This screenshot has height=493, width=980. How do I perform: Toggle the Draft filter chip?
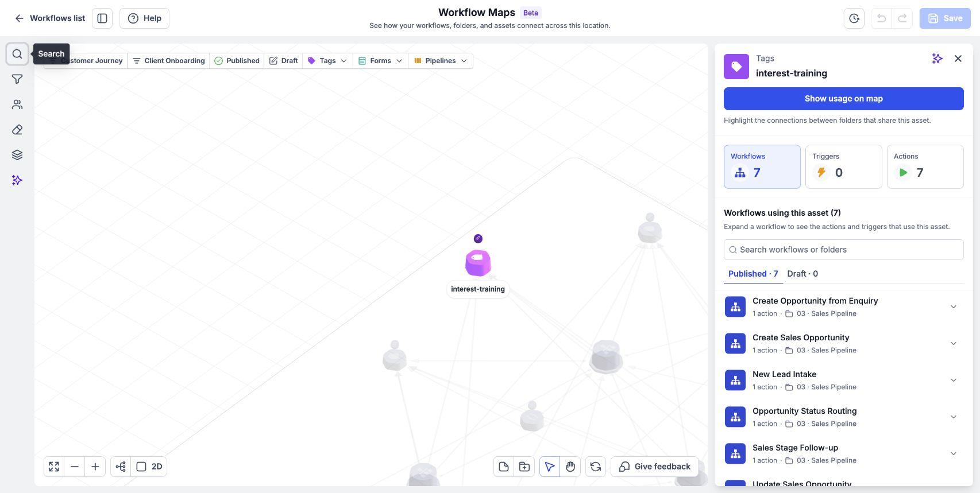tap(284, 61)
